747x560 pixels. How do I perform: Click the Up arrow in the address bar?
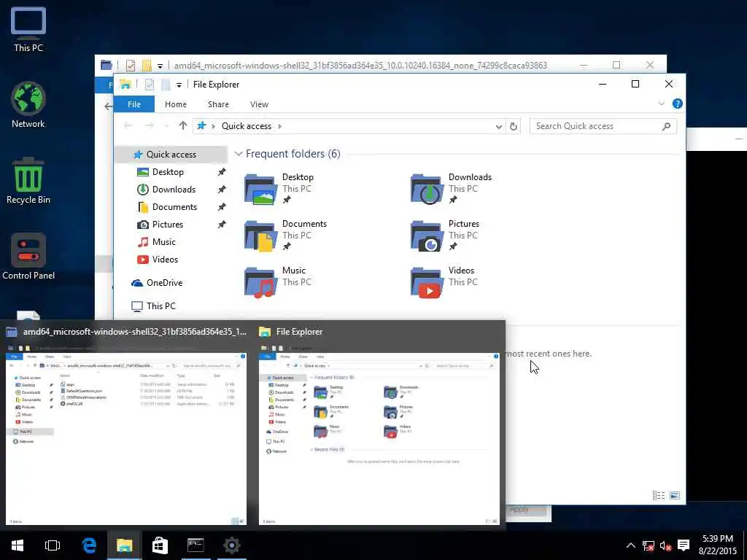pyautogui.click(x=183, y=125)
